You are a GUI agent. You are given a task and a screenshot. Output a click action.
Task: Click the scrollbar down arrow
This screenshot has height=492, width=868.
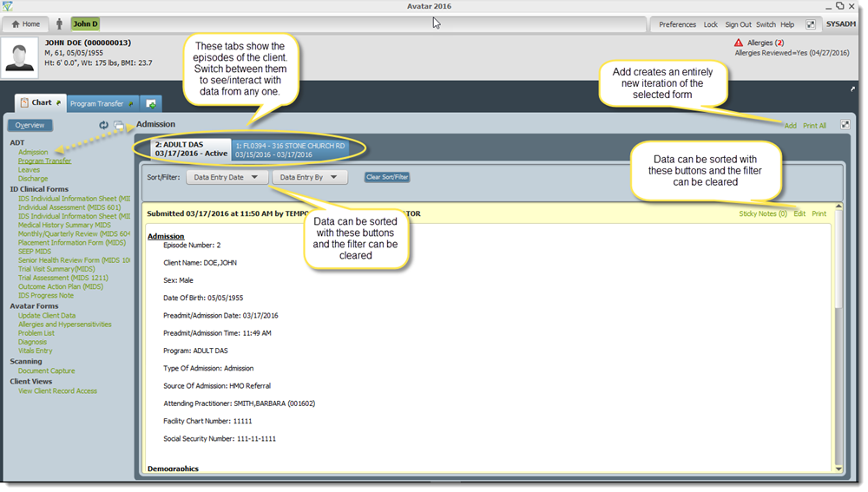[838, 469]
